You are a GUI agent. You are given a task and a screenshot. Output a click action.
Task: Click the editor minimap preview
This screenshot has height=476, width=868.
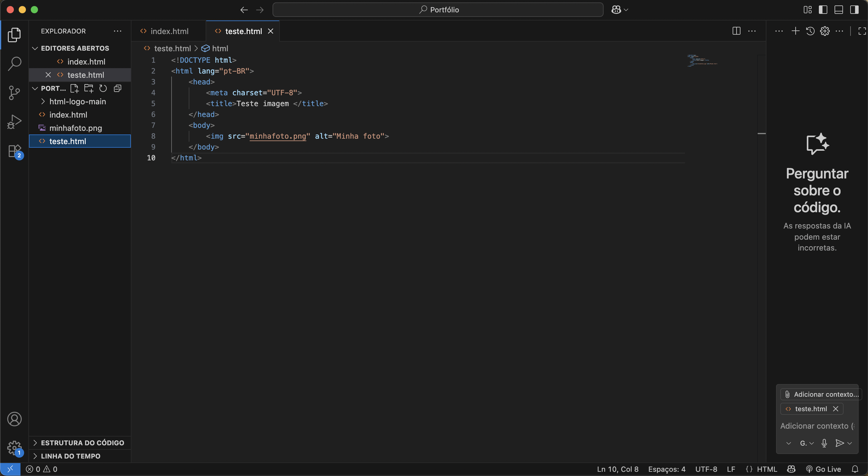pyautogui.click(x=702, y=61)
